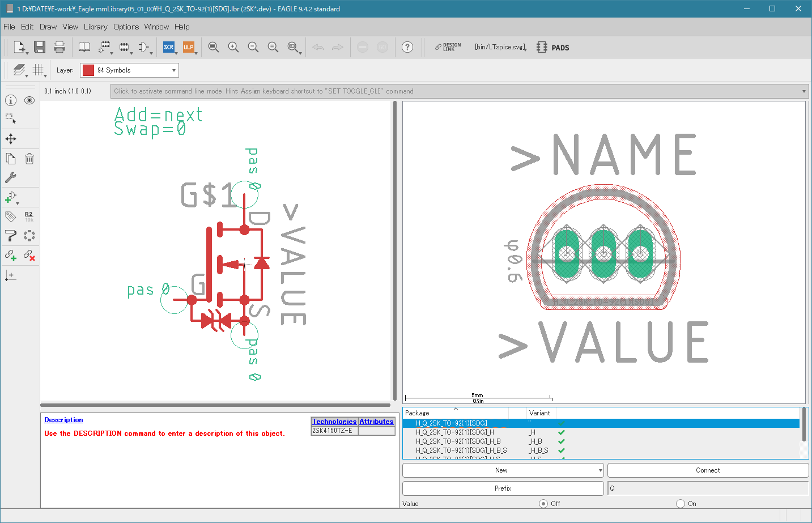Click the Info tool icon

coord(11,100)
